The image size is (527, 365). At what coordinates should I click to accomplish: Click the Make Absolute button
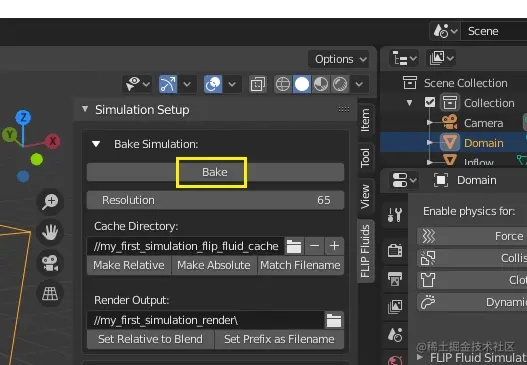[214, 265]
